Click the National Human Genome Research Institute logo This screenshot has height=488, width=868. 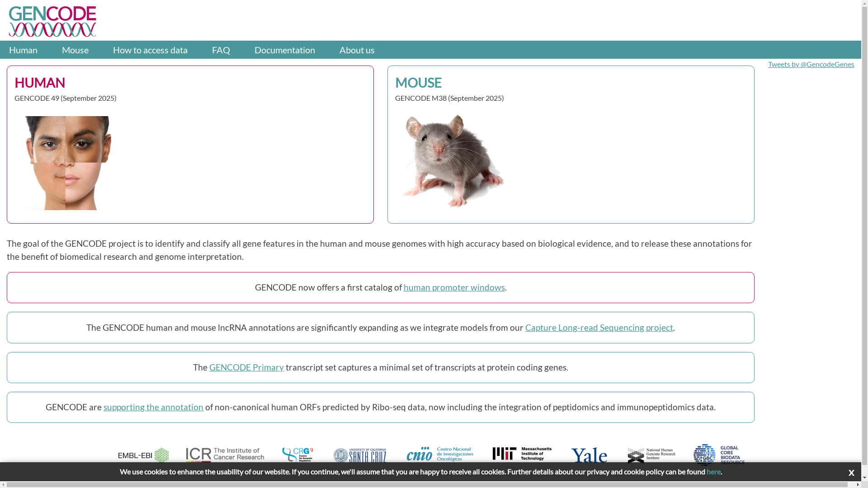[651, 455]
